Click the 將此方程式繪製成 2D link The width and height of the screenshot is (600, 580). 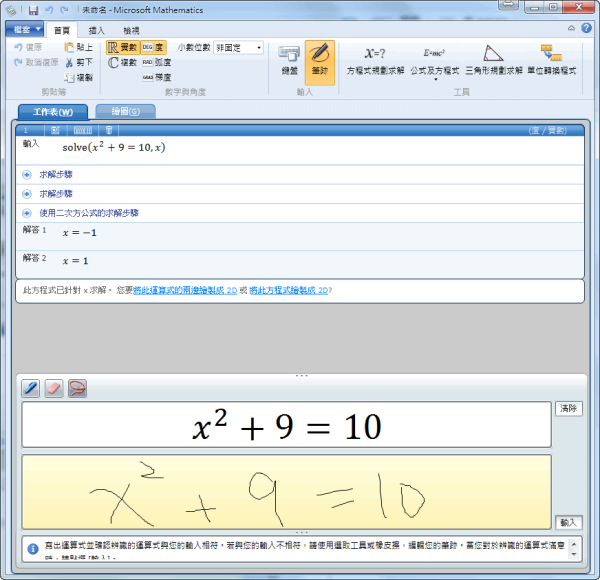click(289, 290)
